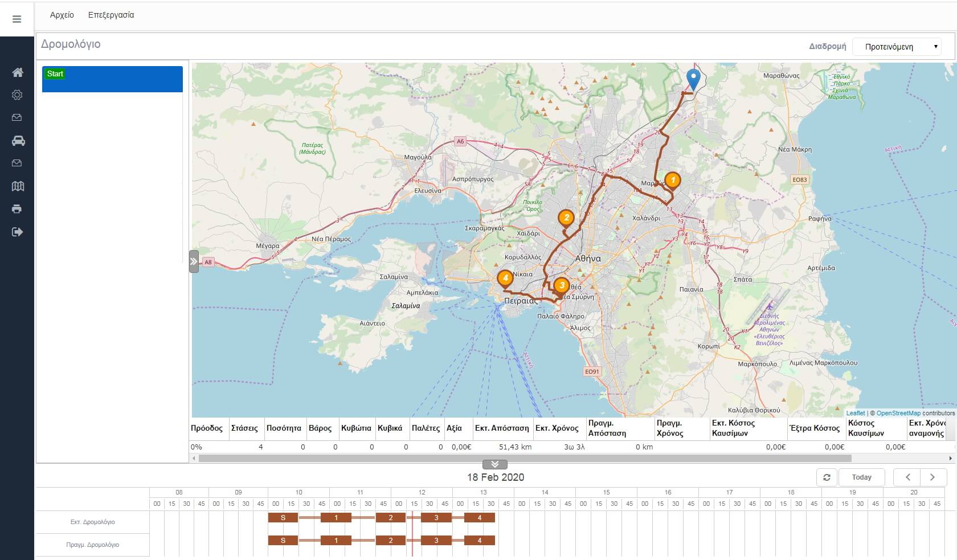
Task: Open the hamburger menu icon
Action: tap(17, 19)
